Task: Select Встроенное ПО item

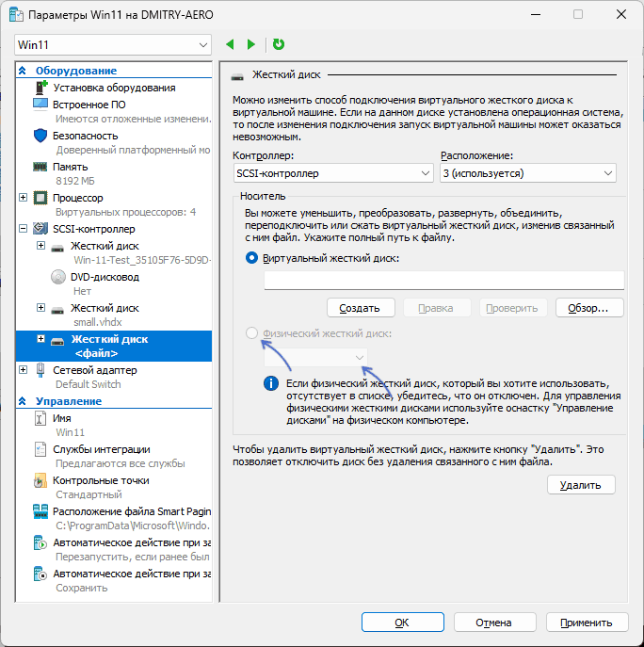Action: click(x=89, y=105)
